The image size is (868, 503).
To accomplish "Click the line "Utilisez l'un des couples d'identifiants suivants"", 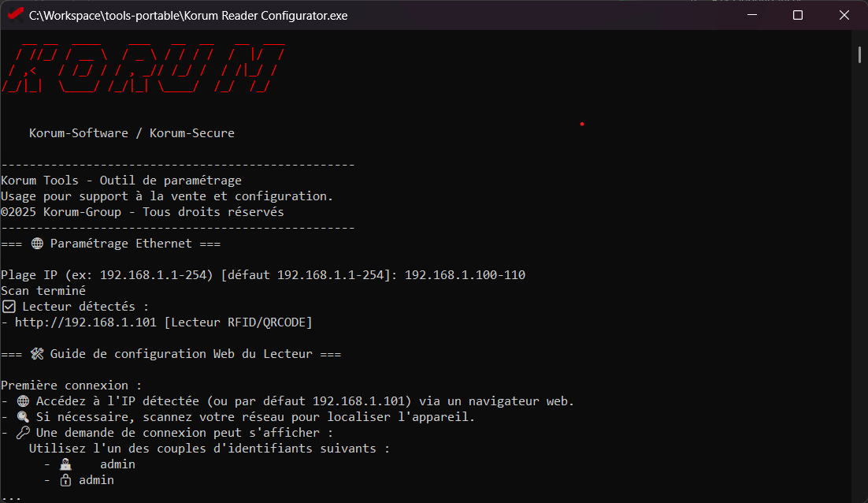I will [x=202, y=449].
